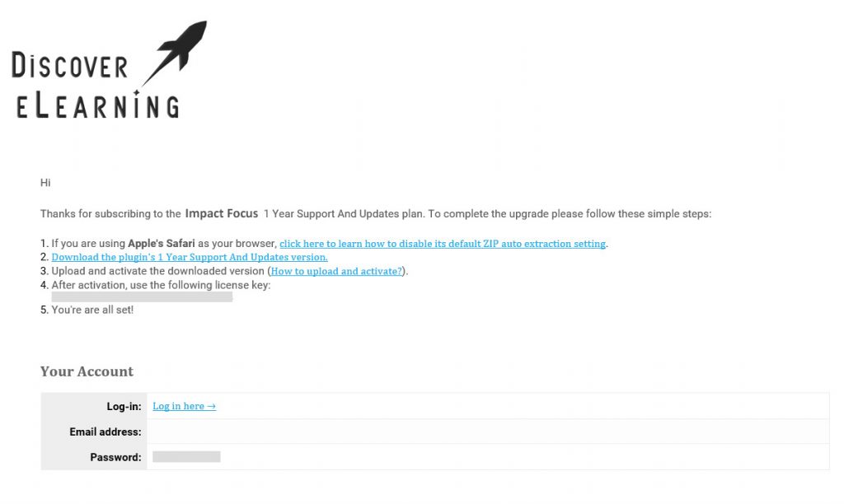Click the Apple's Safari bold text
Image resolution: width=844 pixels, height=504 pixels.
point(162,243)
